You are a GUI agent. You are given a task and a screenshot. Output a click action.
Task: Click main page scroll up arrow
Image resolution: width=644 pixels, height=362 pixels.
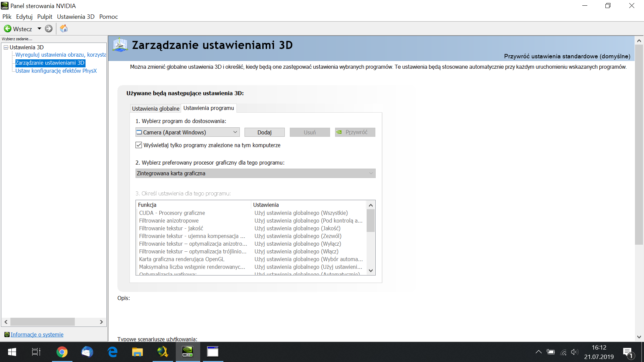(x=639, y=41)
